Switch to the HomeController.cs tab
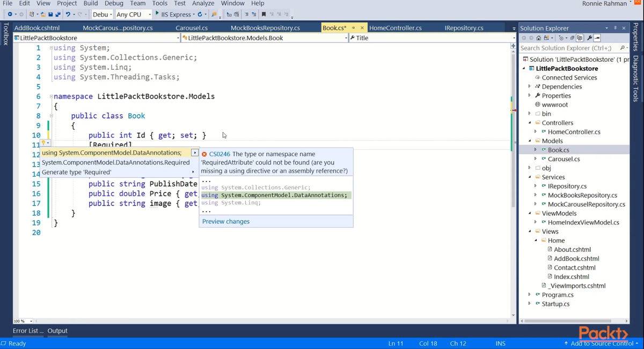 (x=396, y=28)
